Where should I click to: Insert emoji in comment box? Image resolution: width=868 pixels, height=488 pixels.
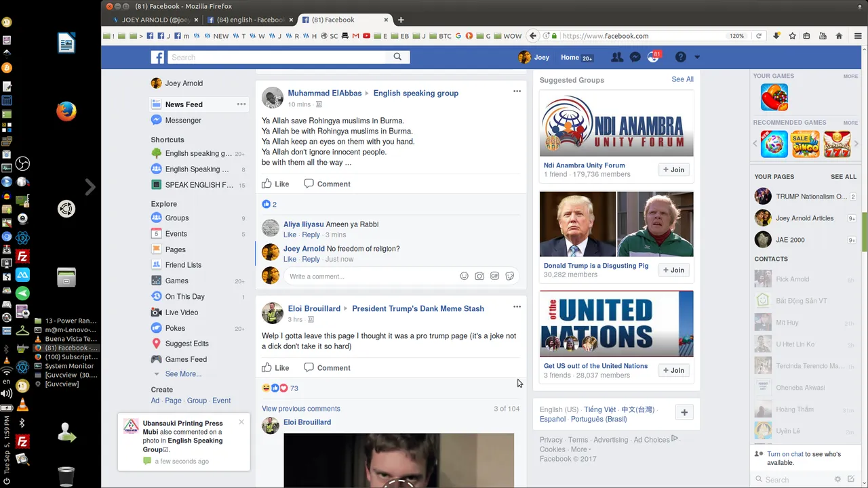465,277
